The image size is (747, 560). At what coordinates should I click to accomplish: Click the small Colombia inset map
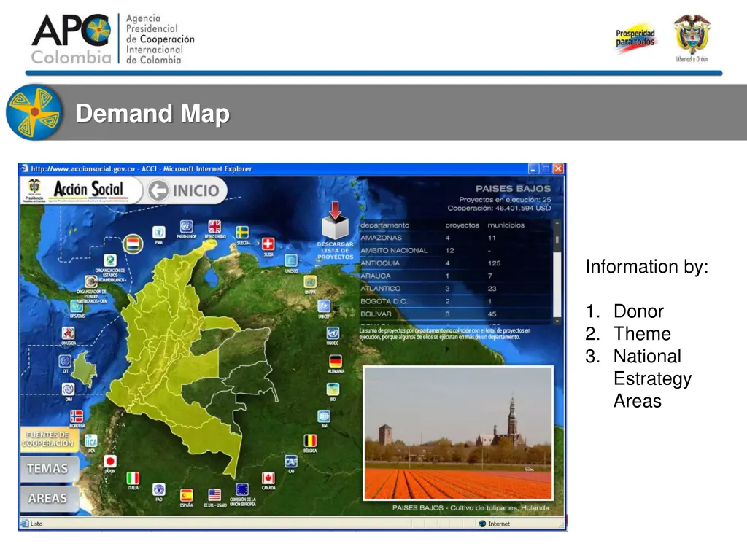pyautogui.click(x=85, y=369)
